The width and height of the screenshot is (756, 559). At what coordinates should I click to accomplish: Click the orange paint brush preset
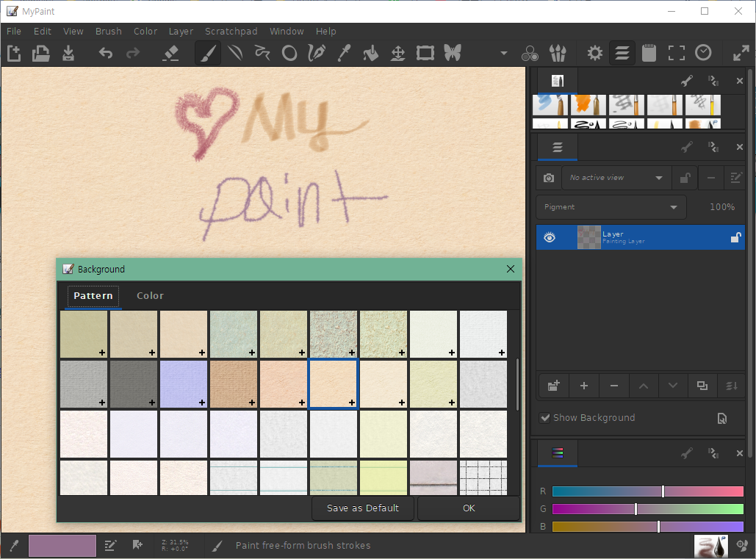point(588,104)
